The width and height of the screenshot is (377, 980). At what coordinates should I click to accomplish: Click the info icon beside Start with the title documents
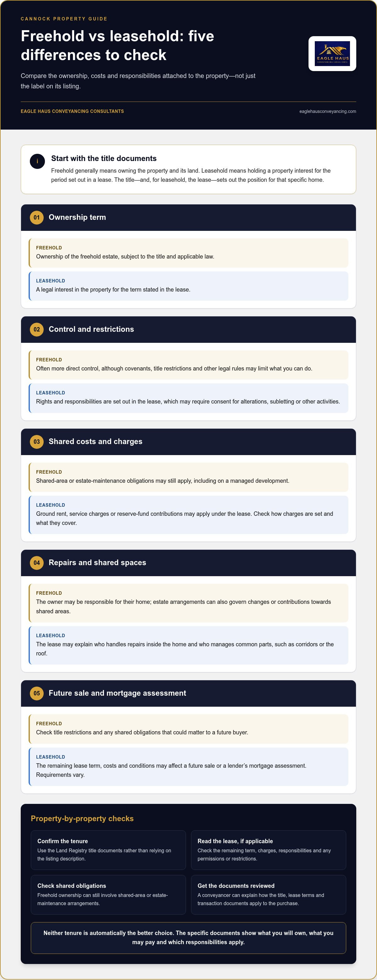point(37,161)
